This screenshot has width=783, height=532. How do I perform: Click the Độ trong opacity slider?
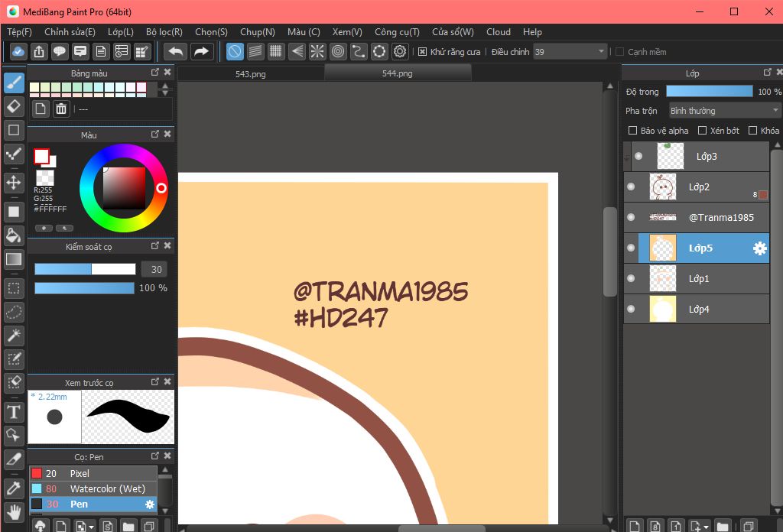(x=709, y=91)
